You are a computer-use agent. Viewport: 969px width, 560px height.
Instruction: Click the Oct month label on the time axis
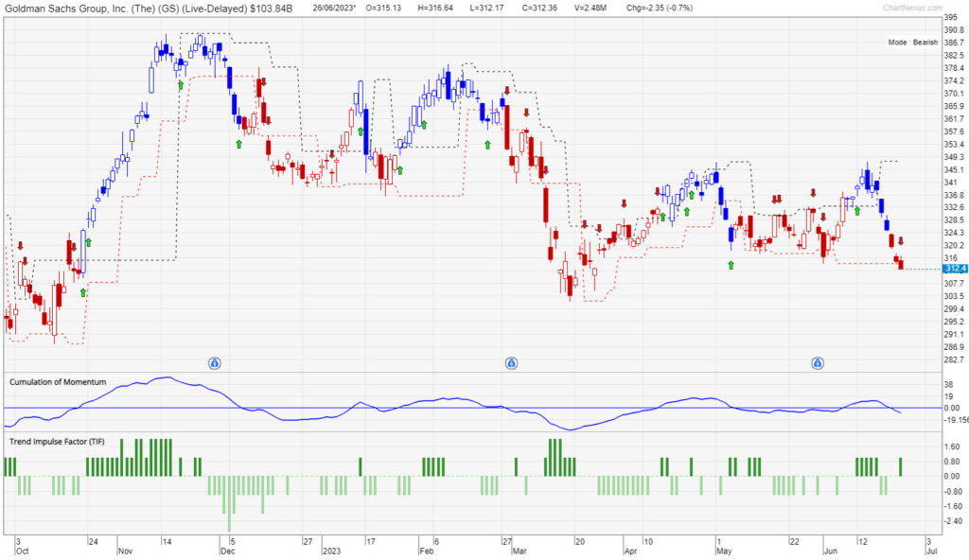pos(22,551)
